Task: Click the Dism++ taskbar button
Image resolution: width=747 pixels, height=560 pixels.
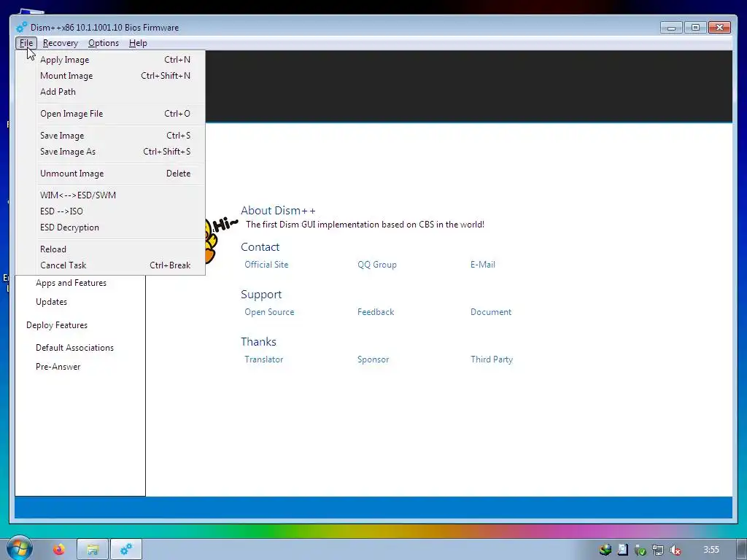Action: [x=126, y=550]
